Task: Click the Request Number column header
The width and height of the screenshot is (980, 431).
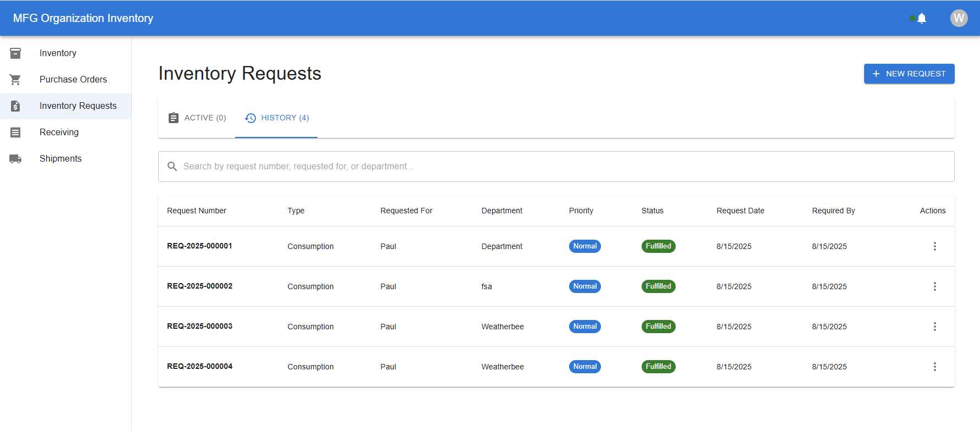Action: tap(197, 211)
